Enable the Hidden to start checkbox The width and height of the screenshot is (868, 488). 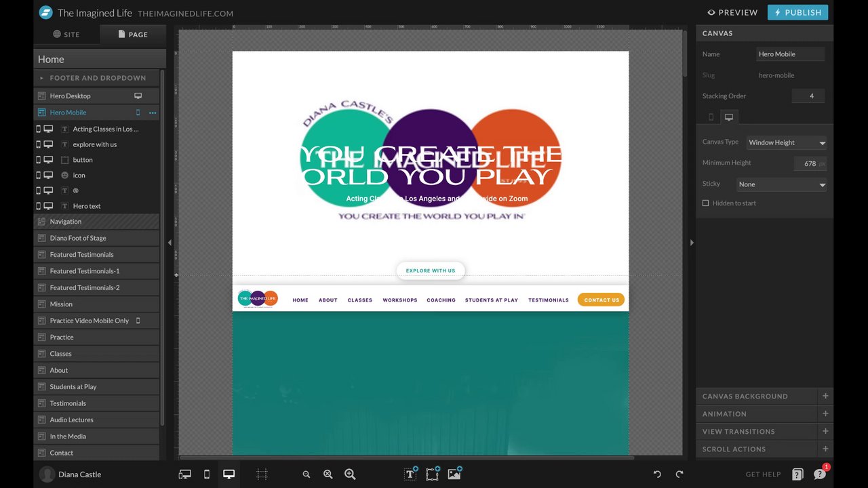point(706,203)
